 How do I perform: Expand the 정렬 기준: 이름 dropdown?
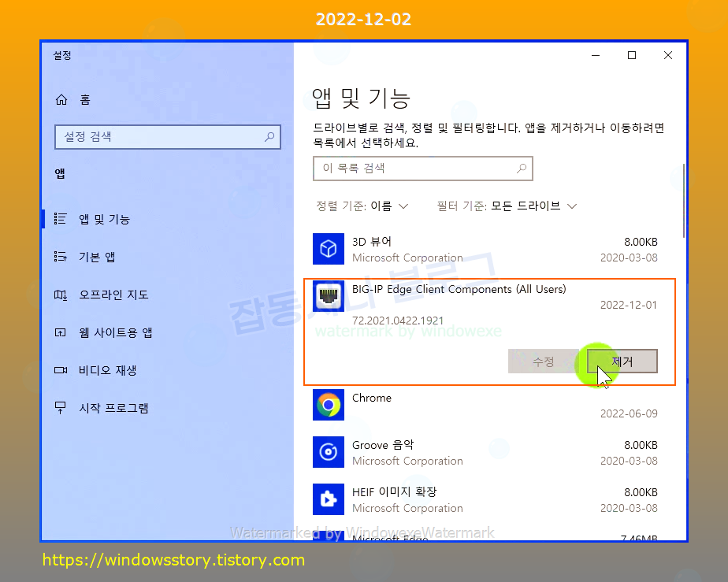point(362,206)
